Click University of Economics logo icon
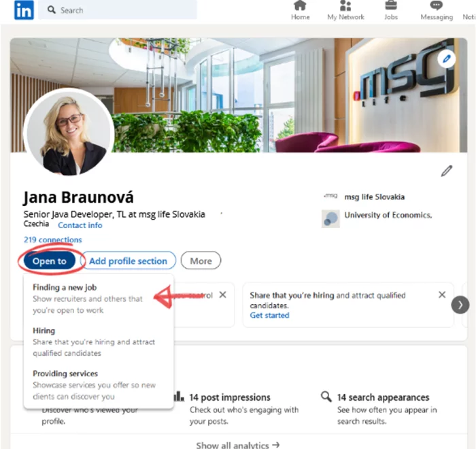The image size is (476, 449). [330, 219]
